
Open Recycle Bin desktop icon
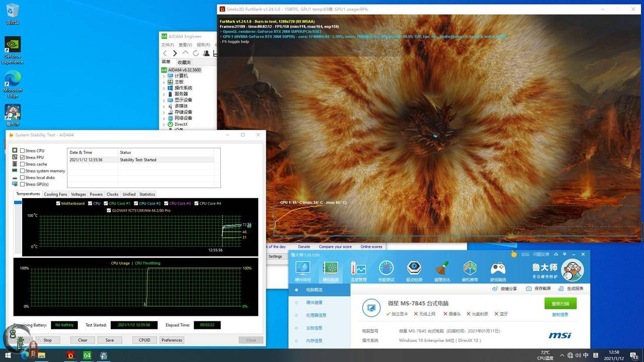tap(13, 14)
